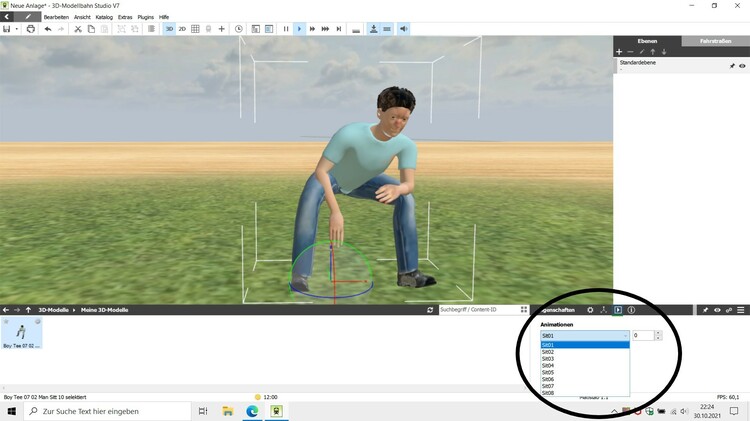Select the Boy Tee 07 02 model thumbnail
The width and height of the screenshot is (750, 421).
[22, 333]
